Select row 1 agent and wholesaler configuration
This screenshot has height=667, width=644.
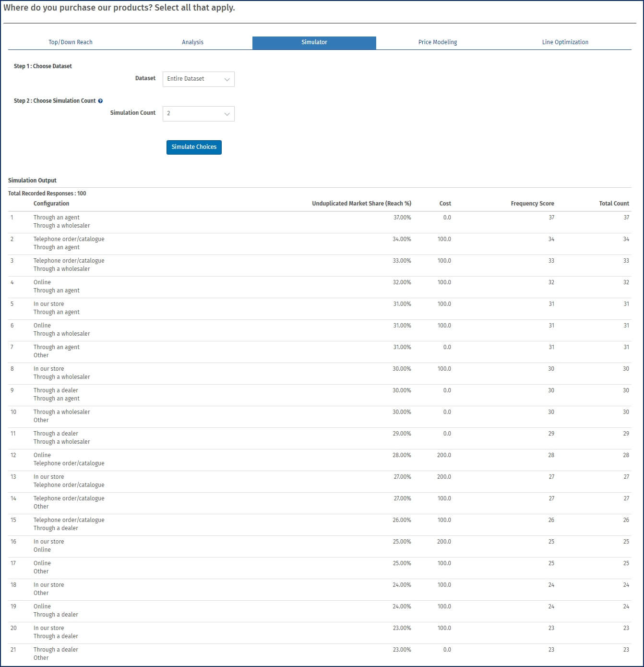[x=61, y=221]
